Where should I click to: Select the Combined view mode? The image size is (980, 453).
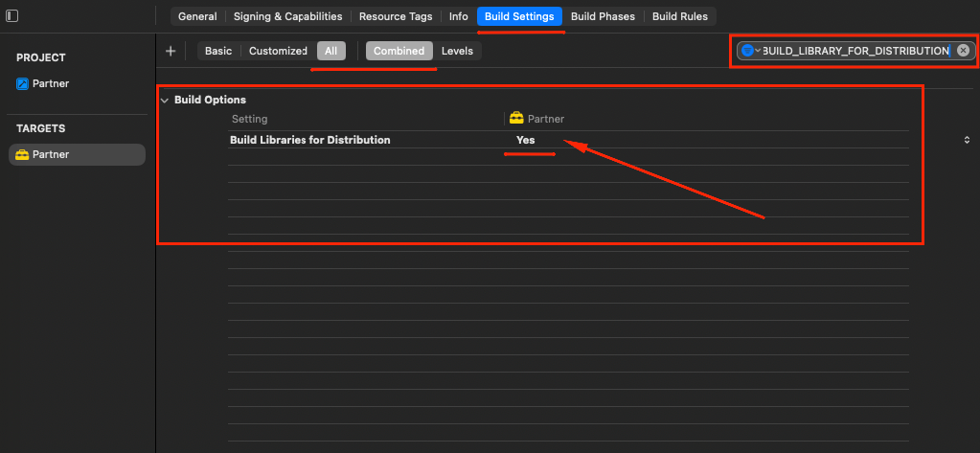point(399,51)
